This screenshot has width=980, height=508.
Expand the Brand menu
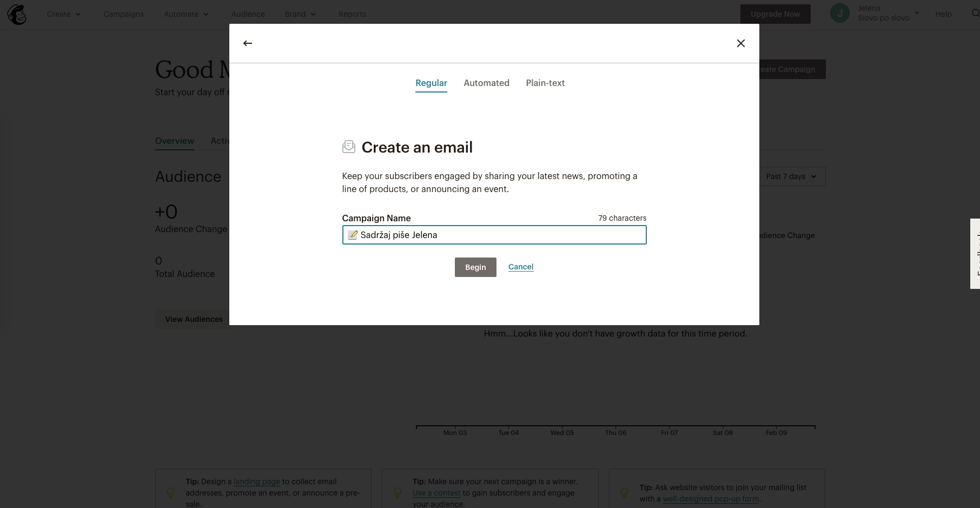[300, 14]
